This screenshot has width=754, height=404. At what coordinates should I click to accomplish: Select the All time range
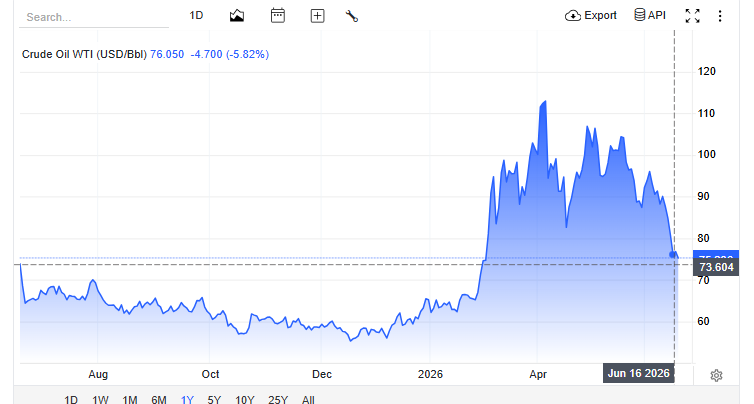tap(308, 399)
